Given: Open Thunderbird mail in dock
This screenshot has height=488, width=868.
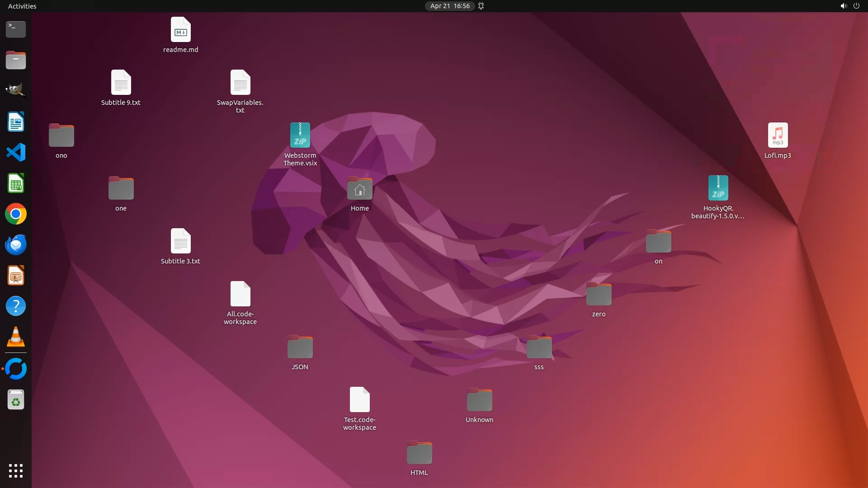Looking at the screenshot, I should tap(16, 244).
